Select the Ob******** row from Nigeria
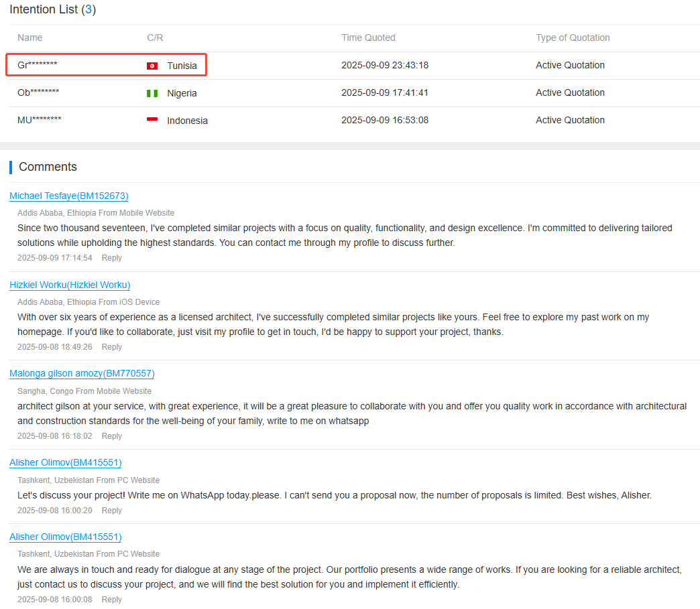700x609 pixels. coord(38,92)
